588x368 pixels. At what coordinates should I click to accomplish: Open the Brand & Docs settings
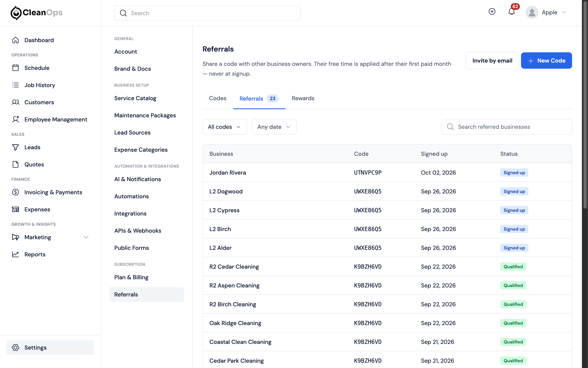[133, 69]
